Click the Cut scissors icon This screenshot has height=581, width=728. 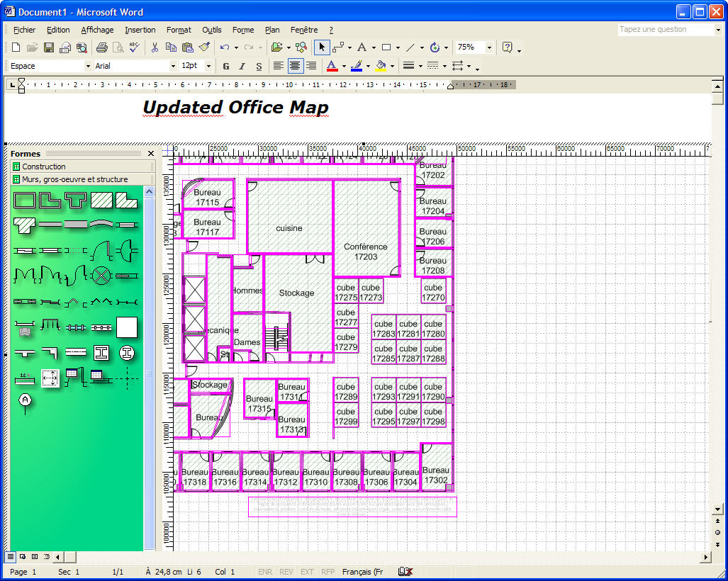pos(154,47)
